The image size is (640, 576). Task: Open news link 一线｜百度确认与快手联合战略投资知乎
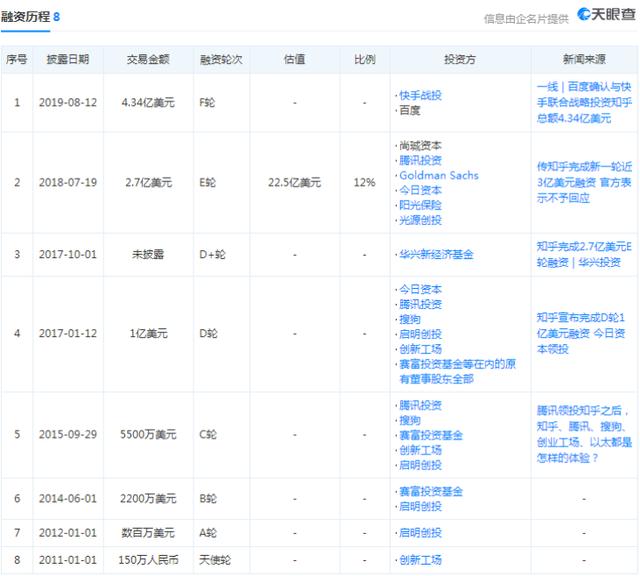[584, 102]
